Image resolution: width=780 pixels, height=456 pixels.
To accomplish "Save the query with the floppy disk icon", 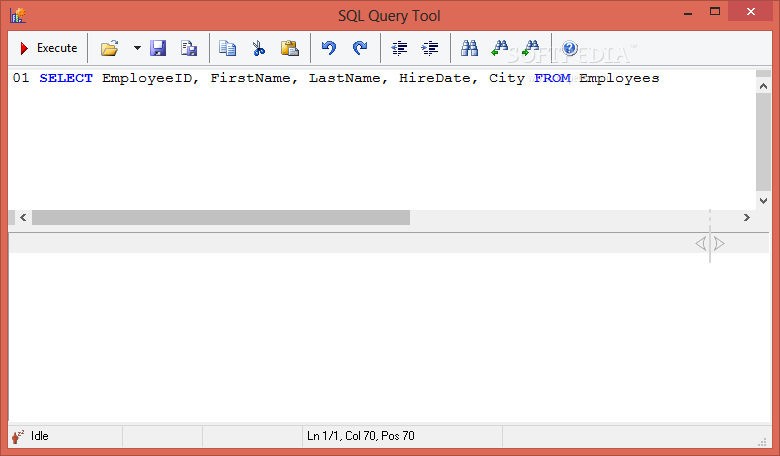I will tap(158, 48).
